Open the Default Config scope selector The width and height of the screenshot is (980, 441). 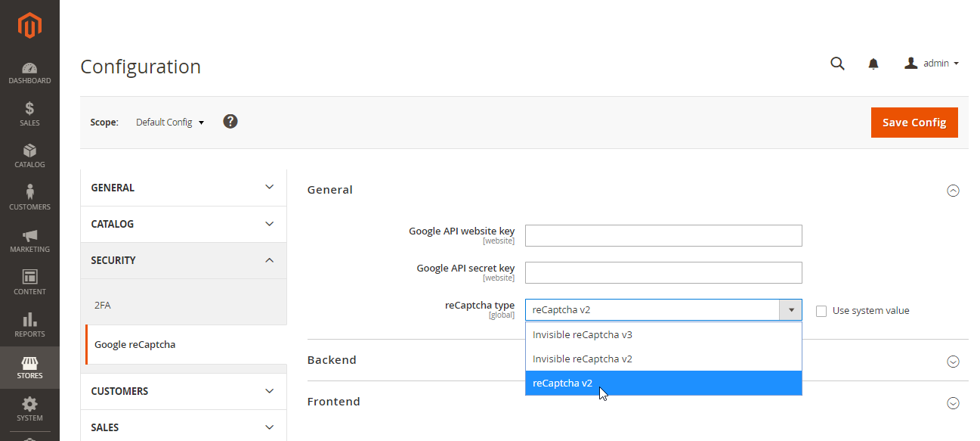click(170, 123)
